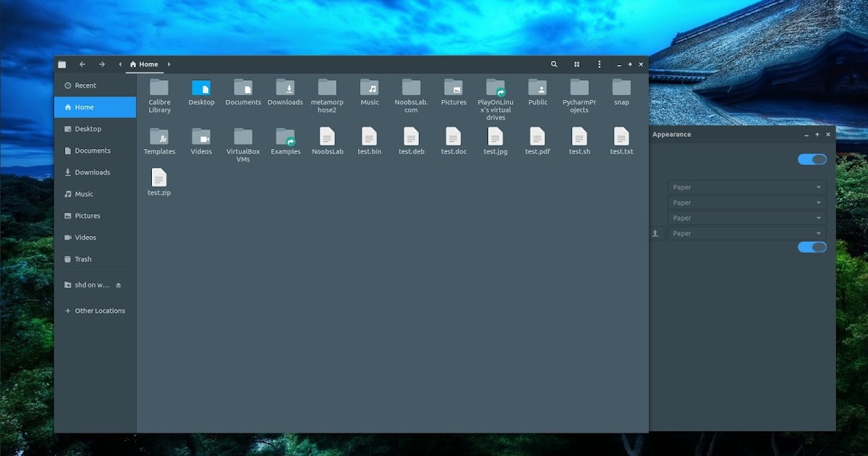The height and width of the screenshot is (456, 868).
Task: Turn off the bottom Appearance toggle switch
Action: [x=812, y=247]
